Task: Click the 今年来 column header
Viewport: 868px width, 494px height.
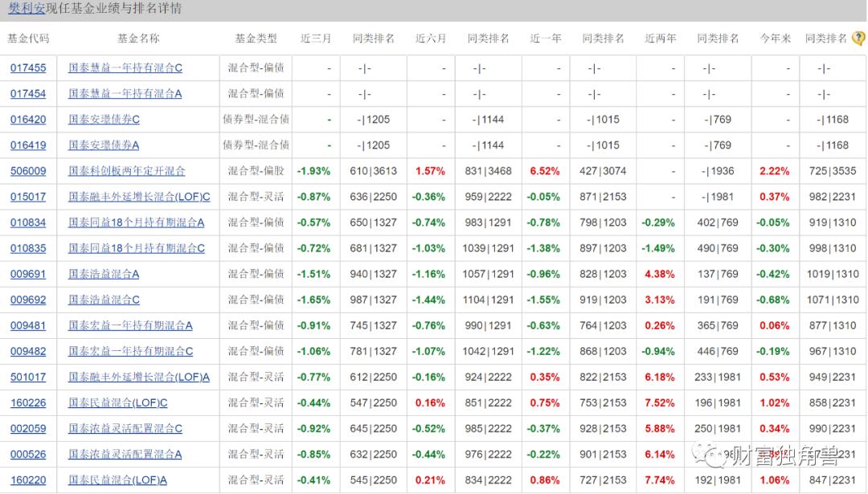Action: tap(774, 37)
